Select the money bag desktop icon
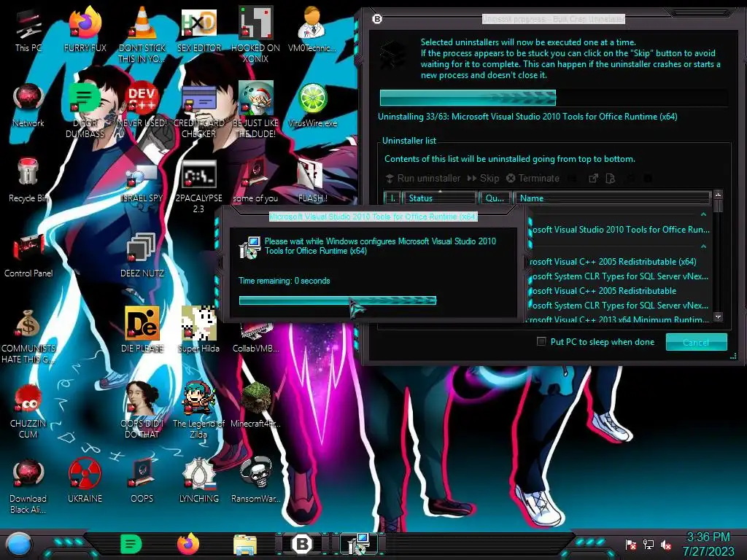The image size is (747, 560). click(x=28, y=336)
